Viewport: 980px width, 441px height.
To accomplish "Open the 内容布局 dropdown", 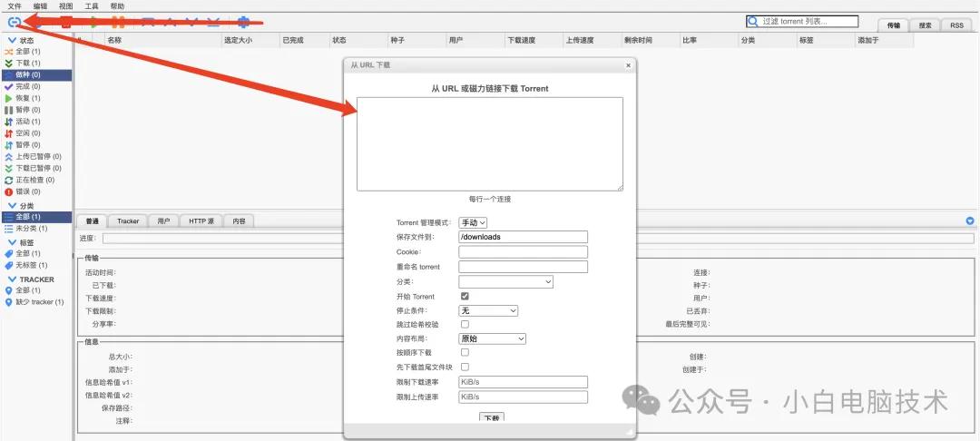I will [x=492, y=338].
